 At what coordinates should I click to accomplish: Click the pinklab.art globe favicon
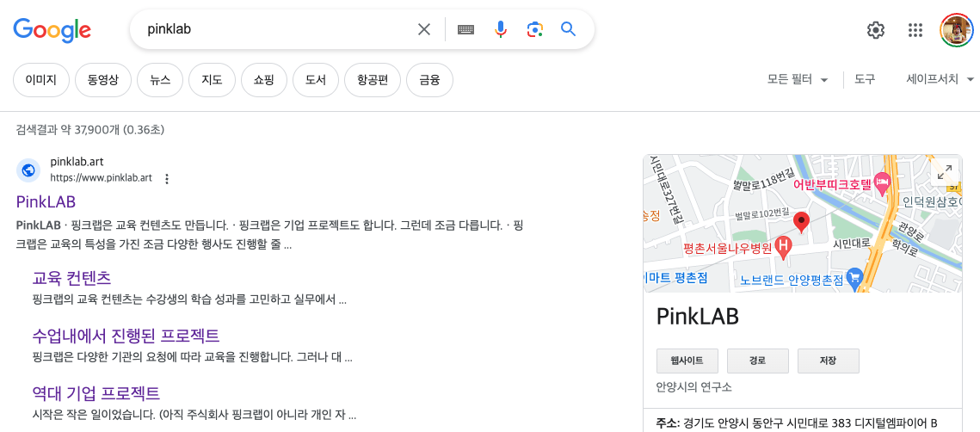pos(28,170)
